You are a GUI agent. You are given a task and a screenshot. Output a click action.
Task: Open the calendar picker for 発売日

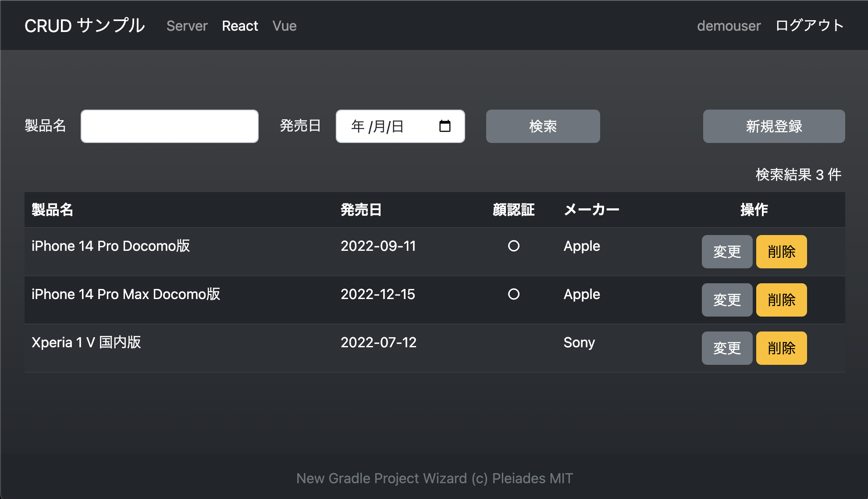[445, 126]
